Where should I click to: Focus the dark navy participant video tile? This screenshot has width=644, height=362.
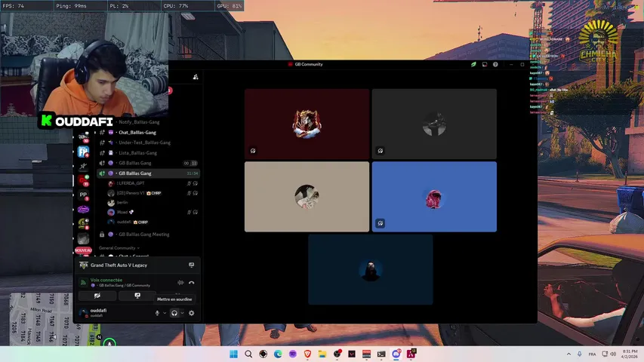pos(371,269)
